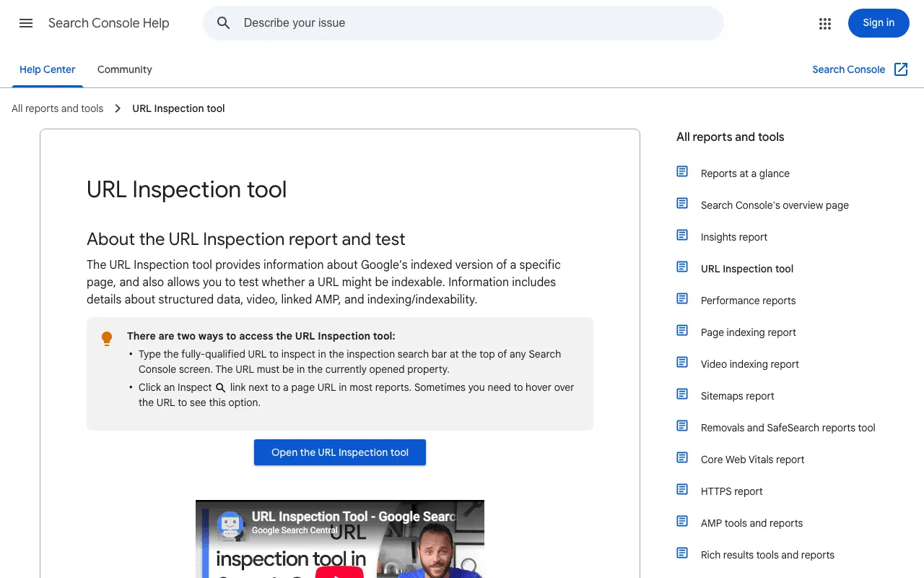Viewport: 924px width, 578px height.
Task: Open Removals and SafeSearch reports tool link
Action: coord(788,428)
